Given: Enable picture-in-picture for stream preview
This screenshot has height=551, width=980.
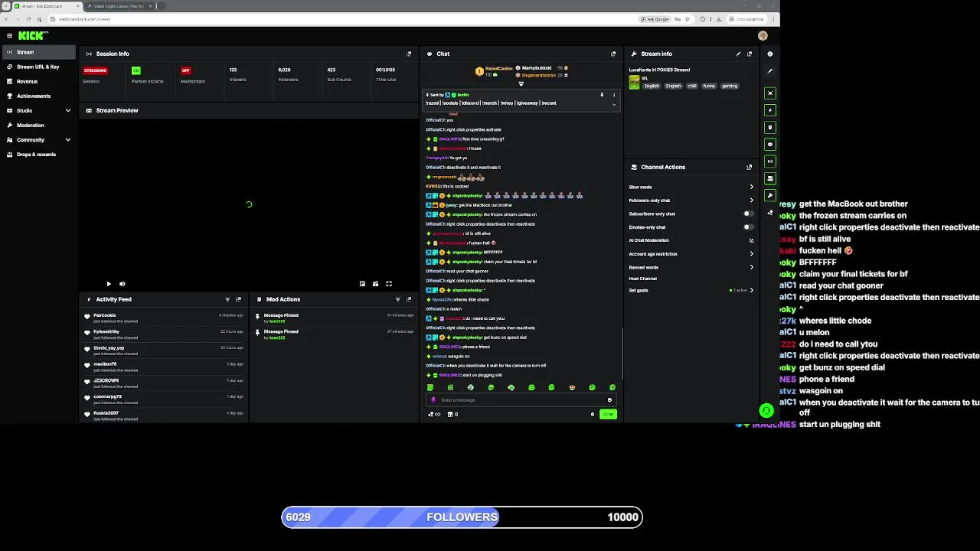Looking at the screenshot, I should (x=362, y=284).
